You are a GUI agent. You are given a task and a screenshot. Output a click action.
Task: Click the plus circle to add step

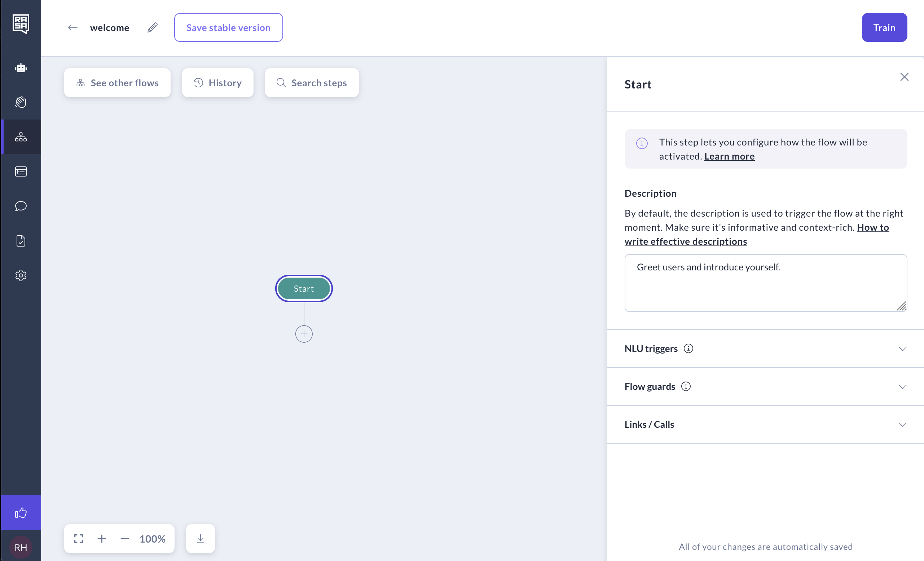click(x=304, y=334)
